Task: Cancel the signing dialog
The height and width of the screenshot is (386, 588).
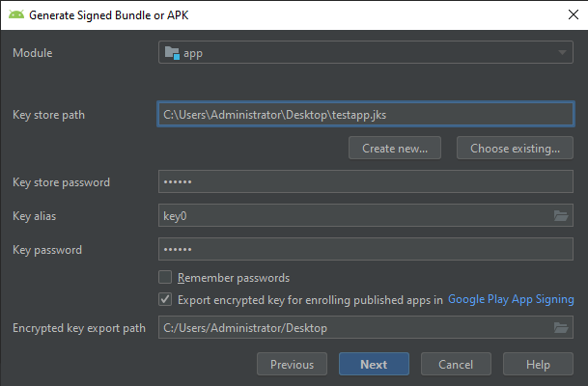Action: point(456,365)
